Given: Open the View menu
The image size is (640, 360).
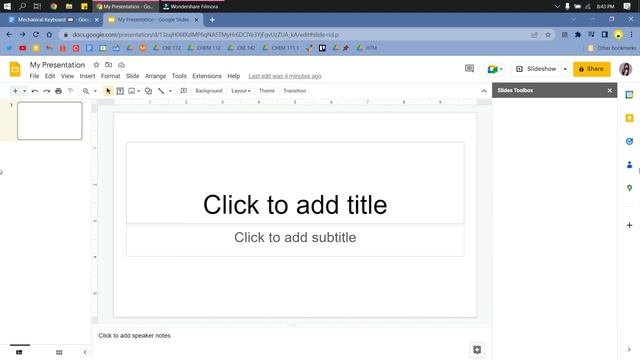Looking at the screenshot, I should point(67,76).
